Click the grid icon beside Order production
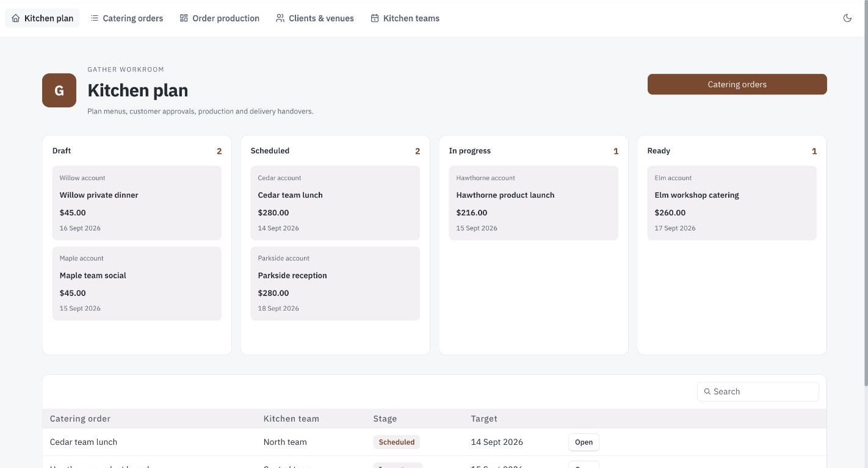 (184, 18)
